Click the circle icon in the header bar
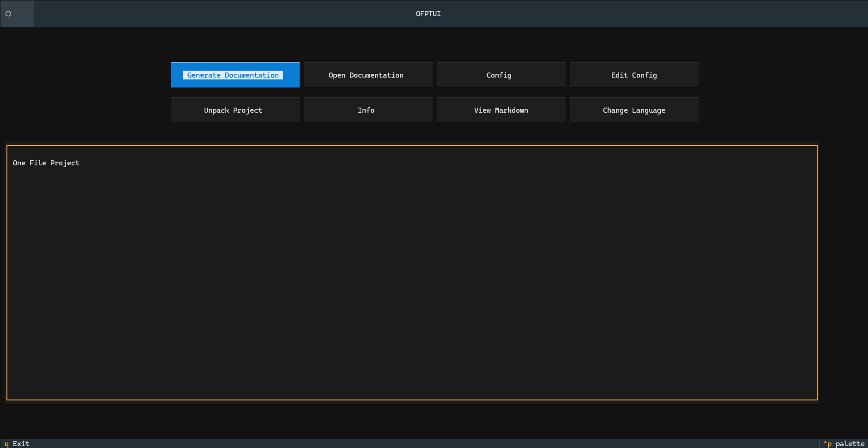 click(x=8, y=13)
